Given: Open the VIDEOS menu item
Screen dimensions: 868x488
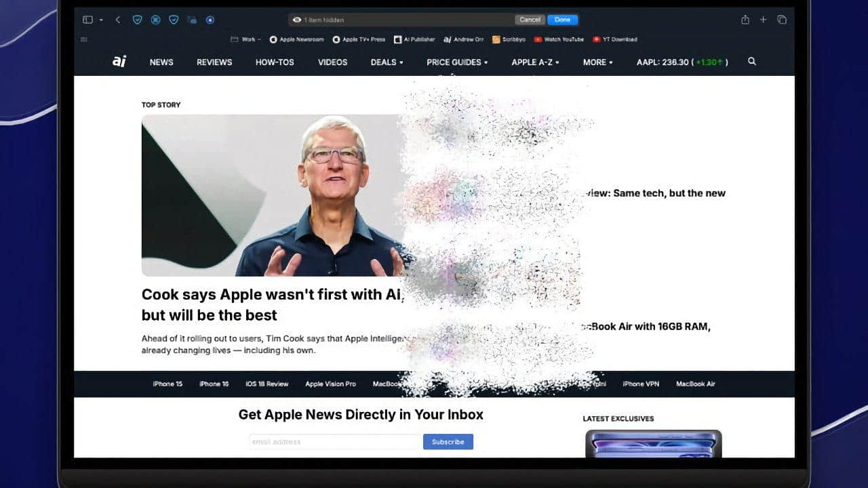Looking at the screenshot, I should 332,62.
